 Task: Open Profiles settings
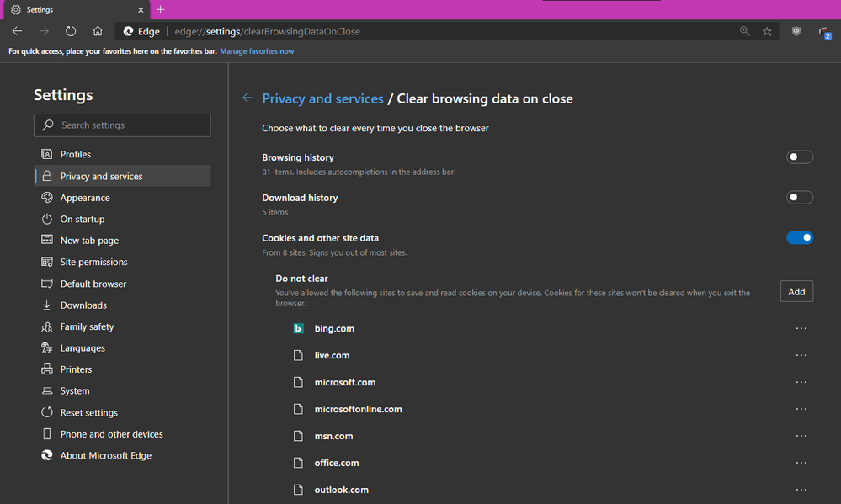pos(122,155)
